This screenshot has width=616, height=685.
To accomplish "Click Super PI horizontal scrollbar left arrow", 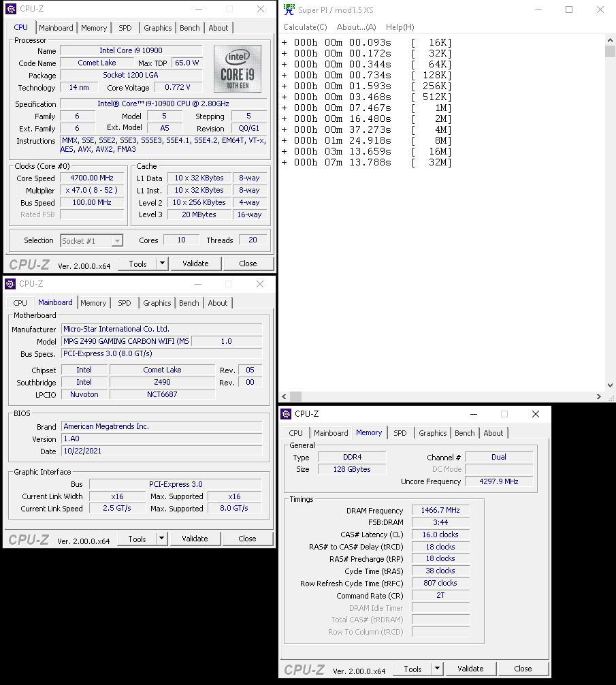I will (285, 396).
